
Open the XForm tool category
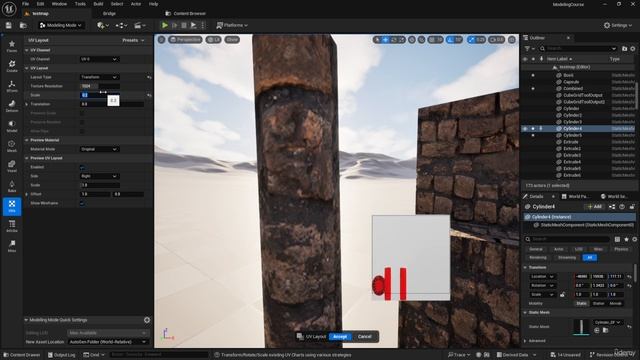tap(12, 86)
